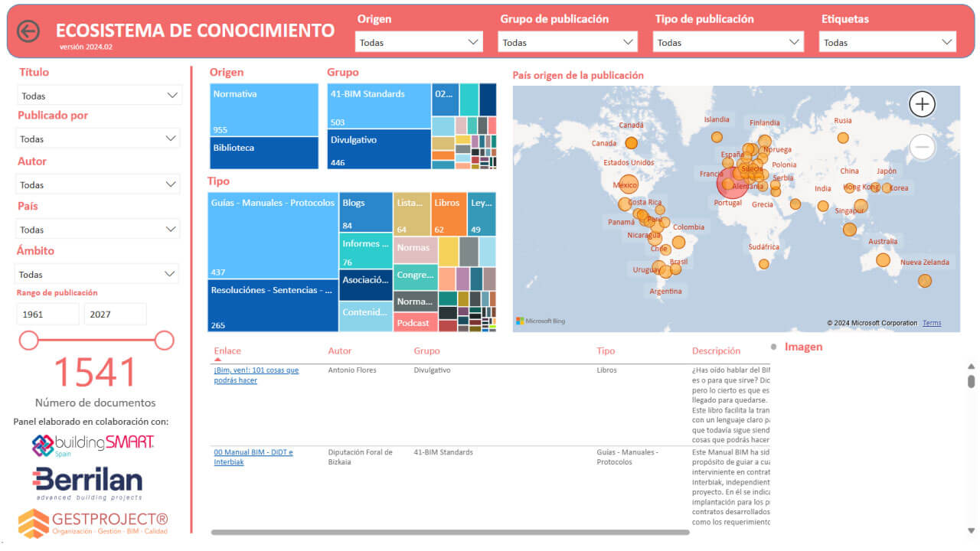Open the Autor dropdown
The image size is (980, 551).
(x=98, y=184)
